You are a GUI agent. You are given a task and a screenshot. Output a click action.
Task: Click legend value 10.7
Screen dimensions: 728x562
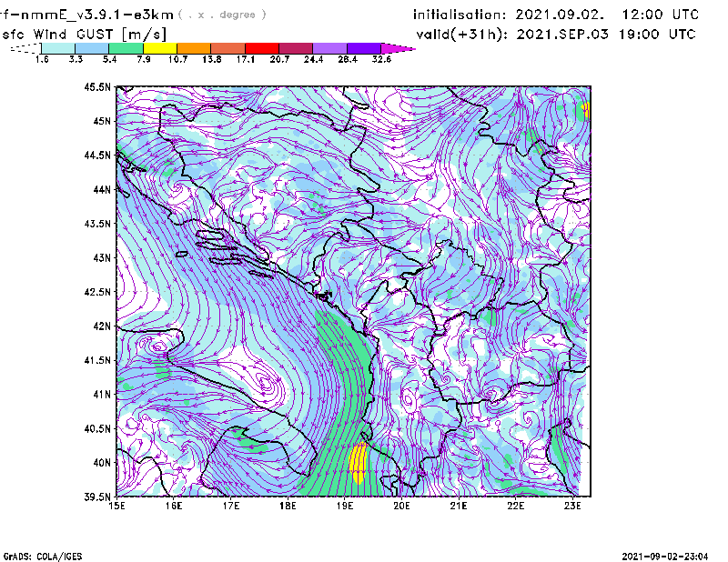pos(177,59)
